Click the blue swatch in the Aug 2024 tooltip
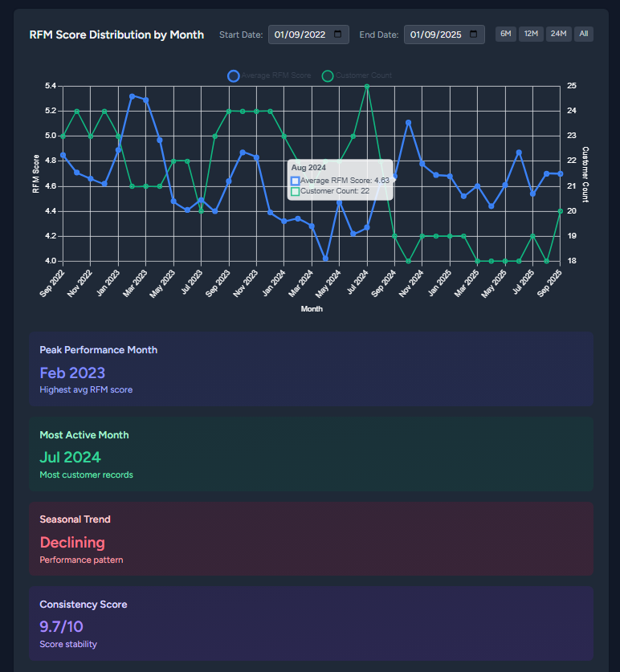This screenshot has height=672, width=620. (x=295, y=181)
